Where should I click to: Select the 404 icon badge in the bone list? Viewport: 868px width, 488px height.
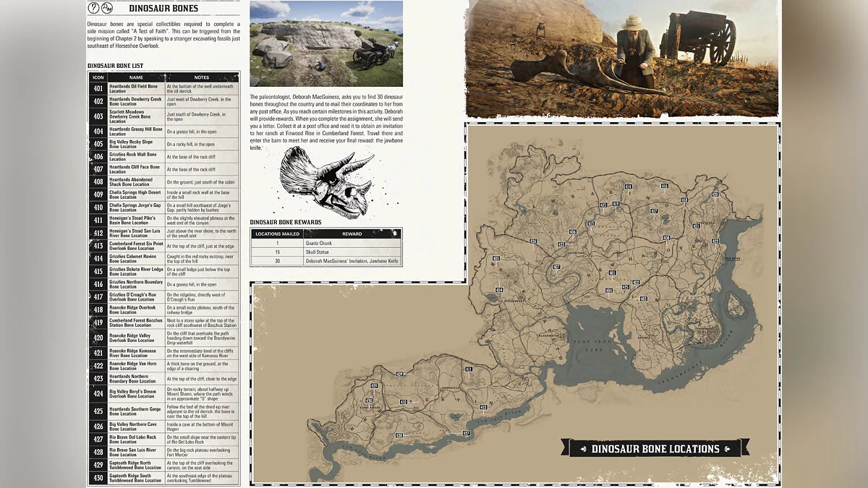point(98,132)
